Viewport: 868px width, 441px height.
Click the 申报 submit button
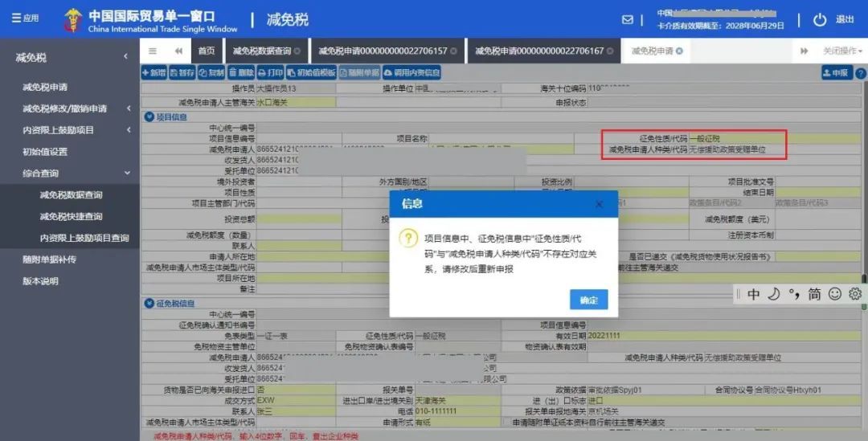pos(837,72)
